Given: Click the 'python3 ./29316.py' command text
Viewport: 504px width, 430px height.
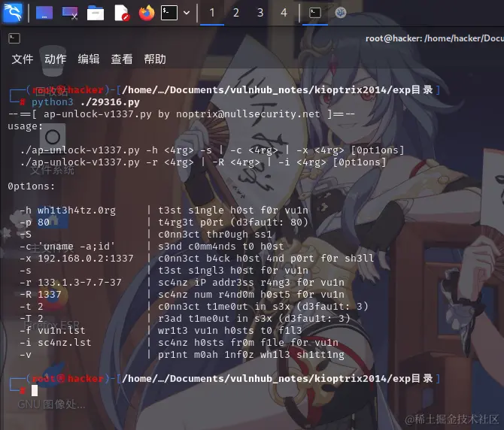Looking at the screenshot, I should pyautogui.click(x=86, y=102).
